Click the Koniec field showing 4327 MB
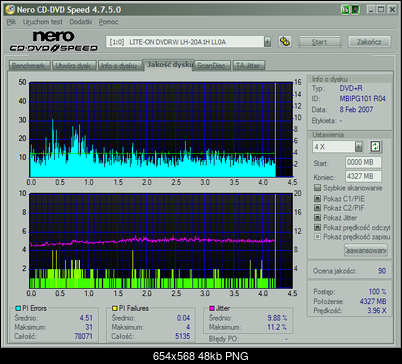Image resolution: width=402 pixels, height=364 pixels. point(363,176)
